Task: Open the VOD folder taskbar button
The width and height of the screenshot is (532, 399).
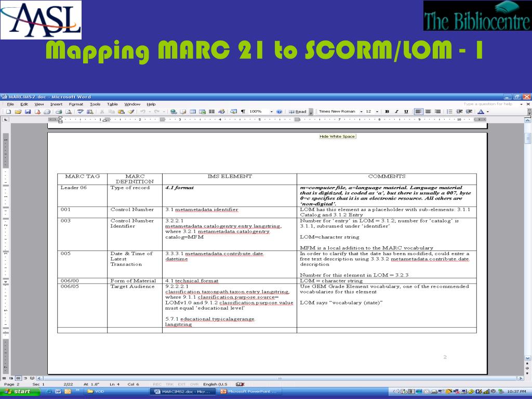Action: [x=115, y=392]
